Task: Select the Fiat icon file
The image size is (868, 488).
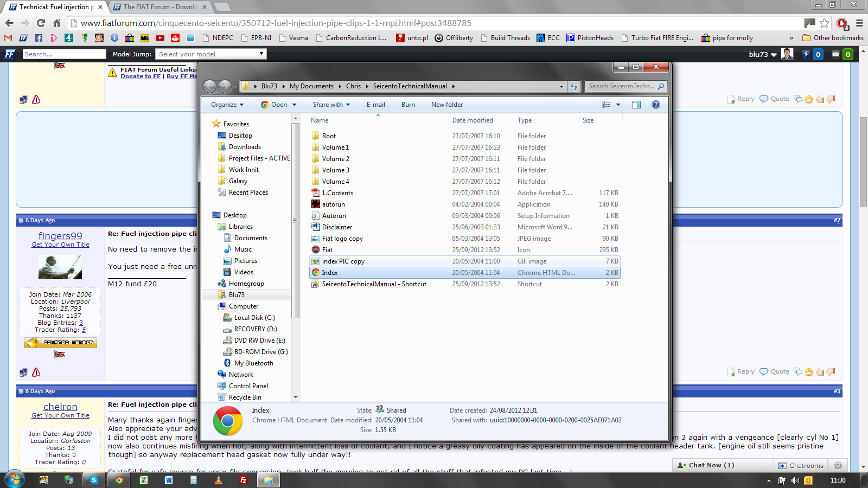Action: point(327,250)
